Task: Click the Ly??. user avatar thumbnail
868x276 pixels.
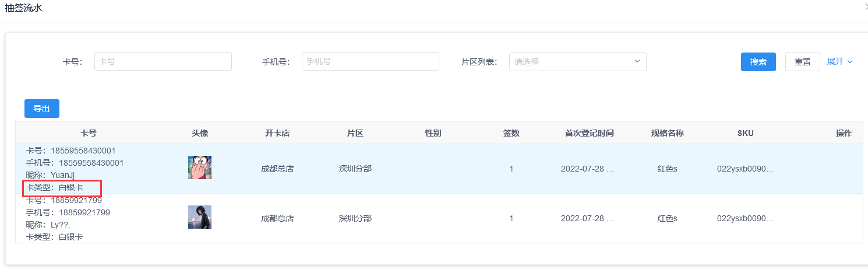Action: 200,217
